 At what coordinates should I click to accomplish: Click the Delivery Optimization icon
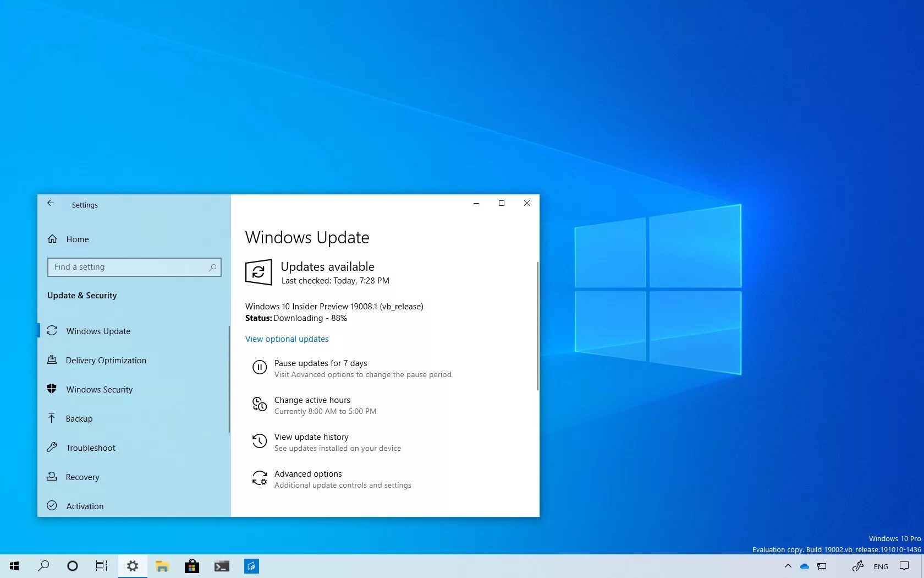(52, 359)
